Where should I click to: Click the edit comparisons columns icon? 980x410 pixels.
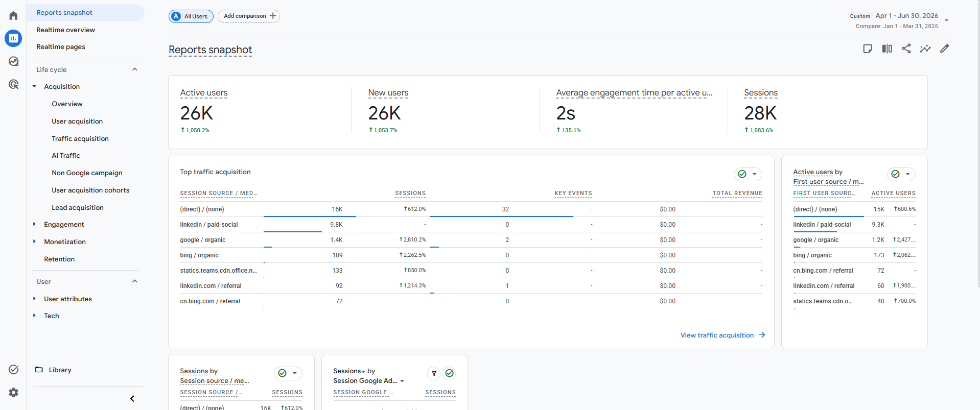[887, 49]
